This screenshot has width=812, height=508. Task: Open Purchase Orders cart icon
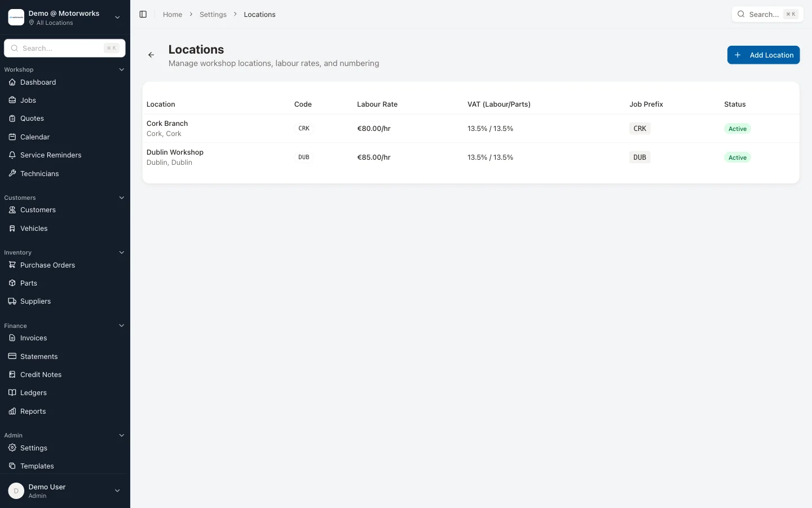coord(12,265)
